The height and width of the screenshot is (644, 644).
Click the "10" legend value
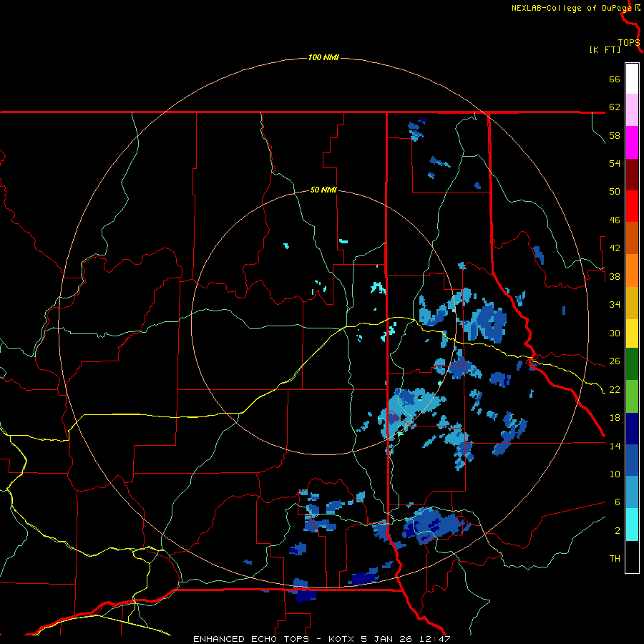pos(615,474)
